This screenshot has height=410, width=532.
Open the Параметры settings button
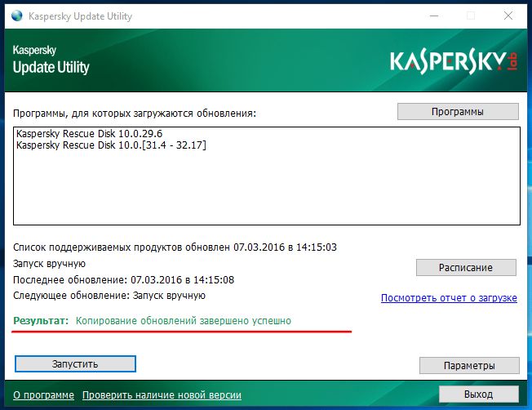point(469,366)
